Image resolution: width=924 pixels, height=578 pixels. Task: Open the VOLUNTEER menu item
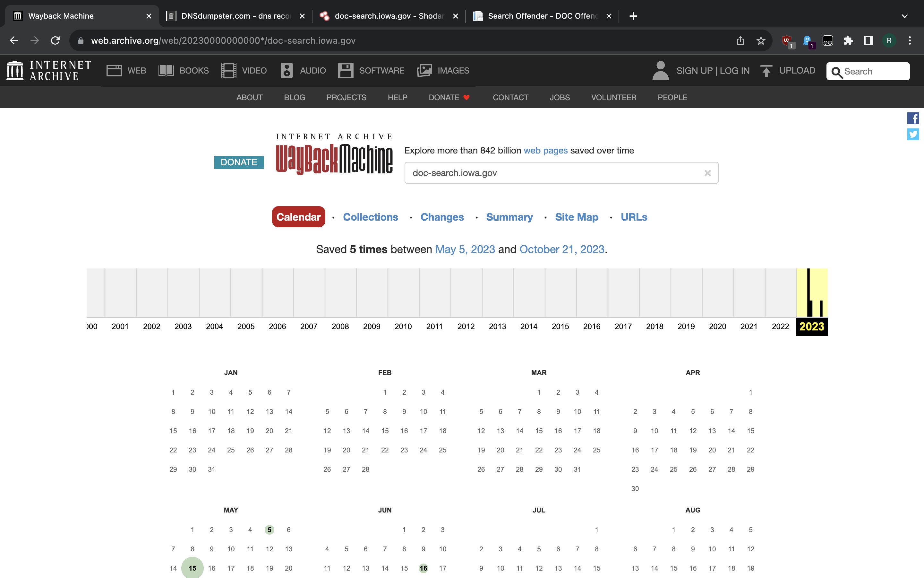613,98
